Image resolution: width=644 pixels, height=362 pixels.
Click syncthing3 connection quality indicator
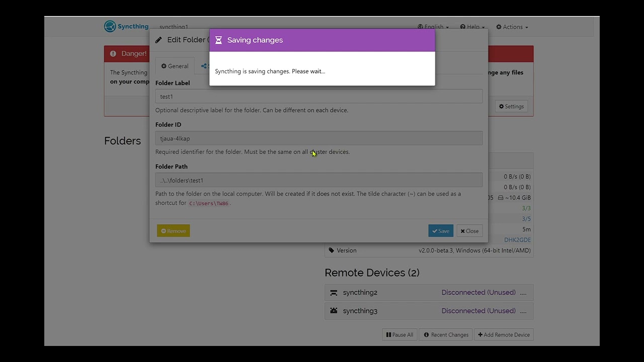[x=523, y=311]
